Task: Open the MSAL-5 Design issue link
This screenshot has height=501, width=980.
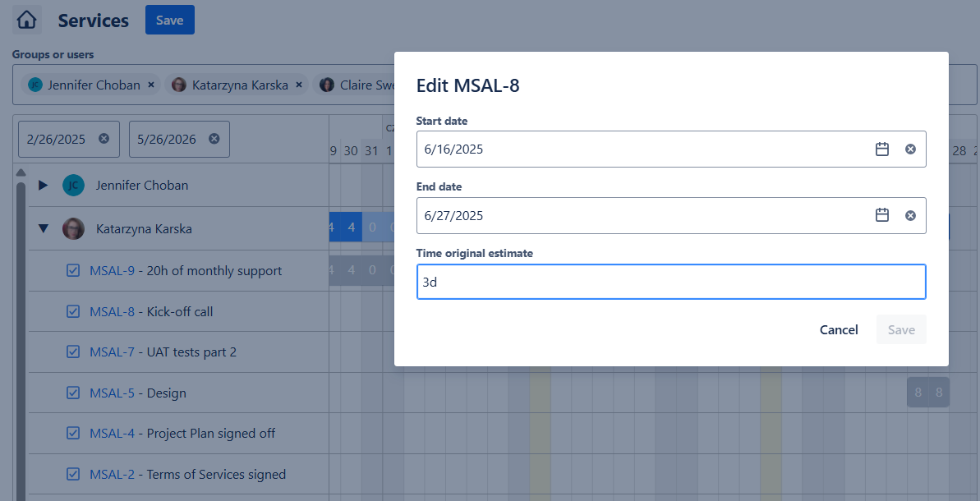Action: (112, 393)
